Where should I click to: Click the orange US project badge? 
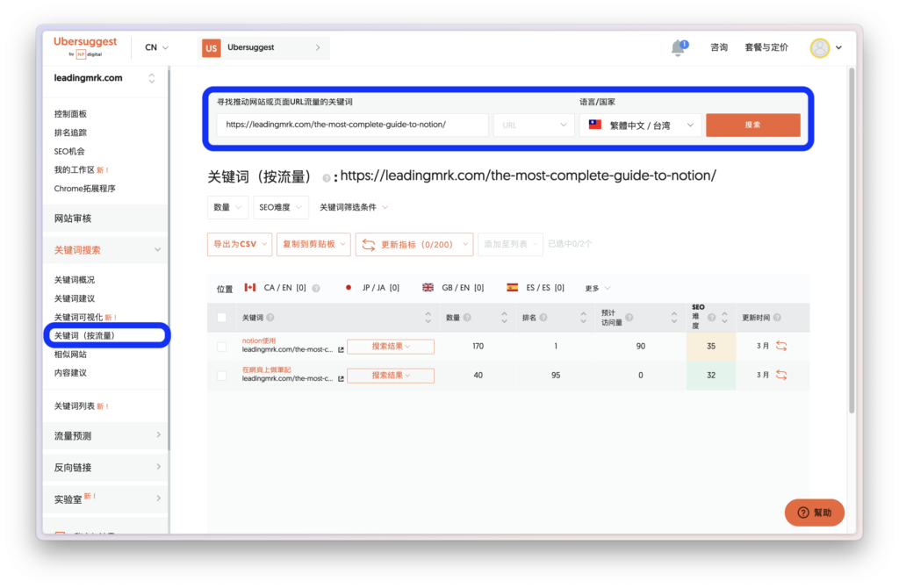(x=211, y=48)
